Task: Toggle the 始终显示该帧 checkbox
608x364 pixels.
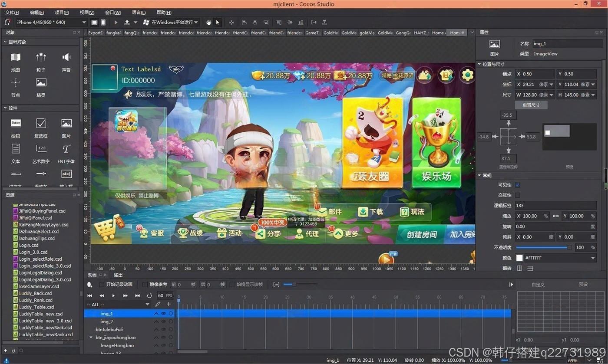Action: pyautogui.click(x=232, y=285)
